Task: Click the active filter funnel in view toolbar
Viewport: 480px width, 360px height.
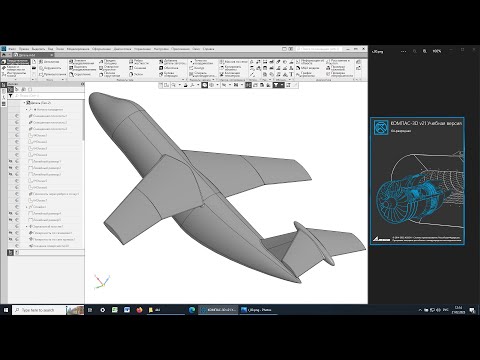Action: [276, 85]
